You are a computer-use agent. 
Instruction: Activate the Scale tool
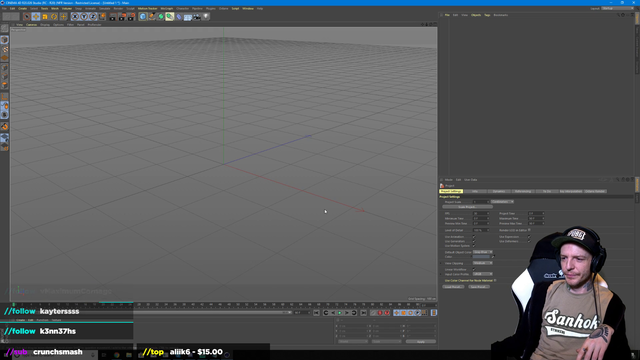(45, 17)
